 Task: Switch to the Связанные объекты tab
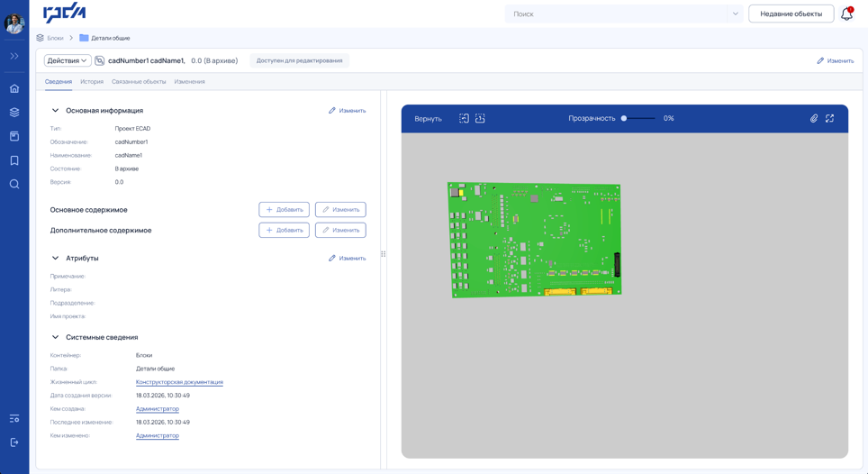(x=139, y=81)
